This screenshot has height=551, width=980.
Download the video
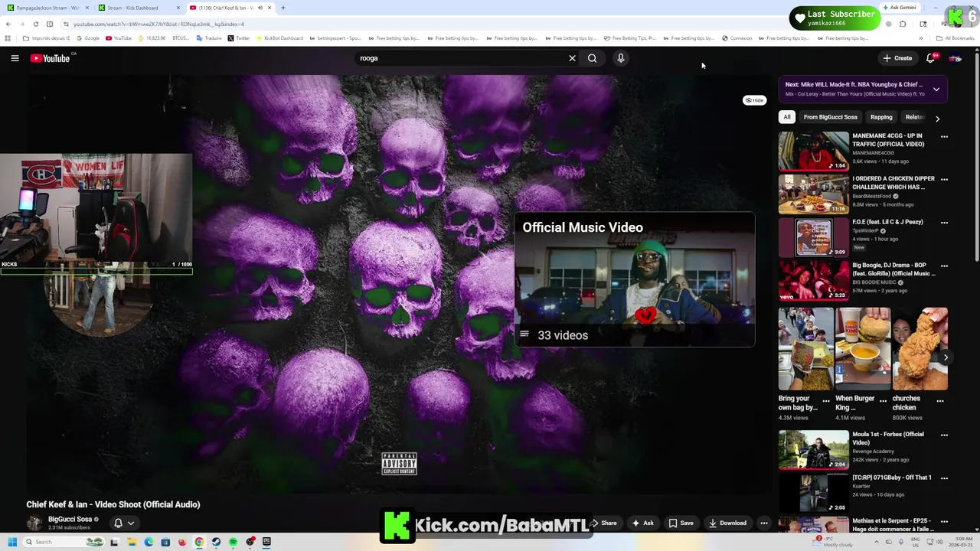click(x=727, y=523)
